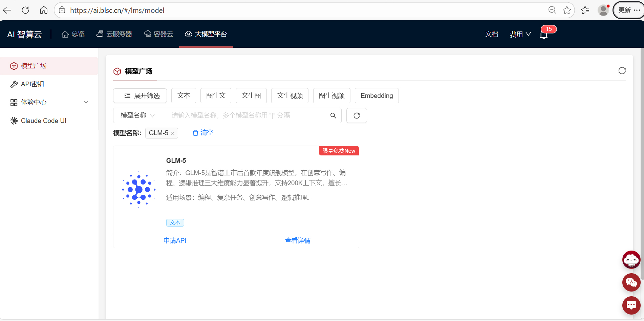Open the WeChat contact floating button
644x321 pixels.
tap(631, 282)
